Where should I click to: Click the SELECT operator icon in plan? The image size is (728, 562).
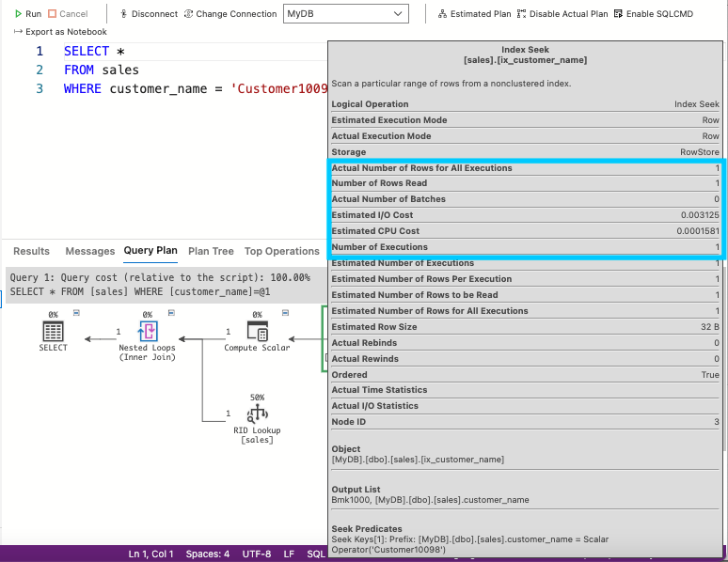coord(54,331)
